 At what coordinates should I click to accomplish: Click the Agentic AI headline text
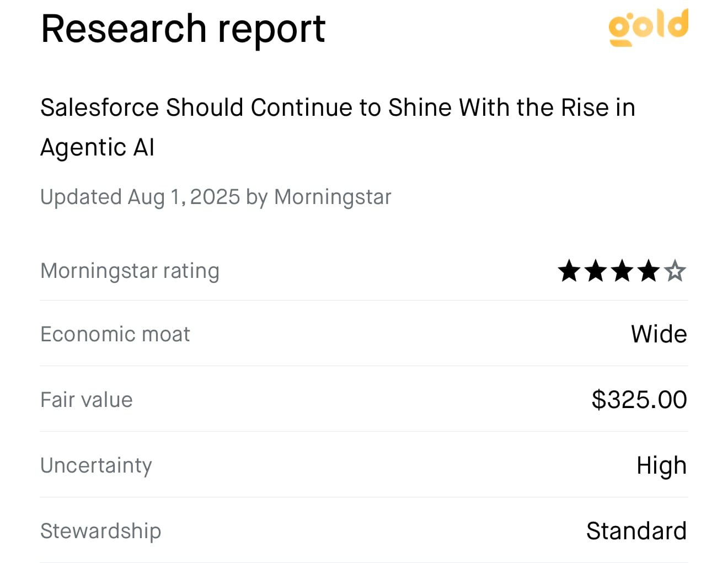[x=98, y=147]
